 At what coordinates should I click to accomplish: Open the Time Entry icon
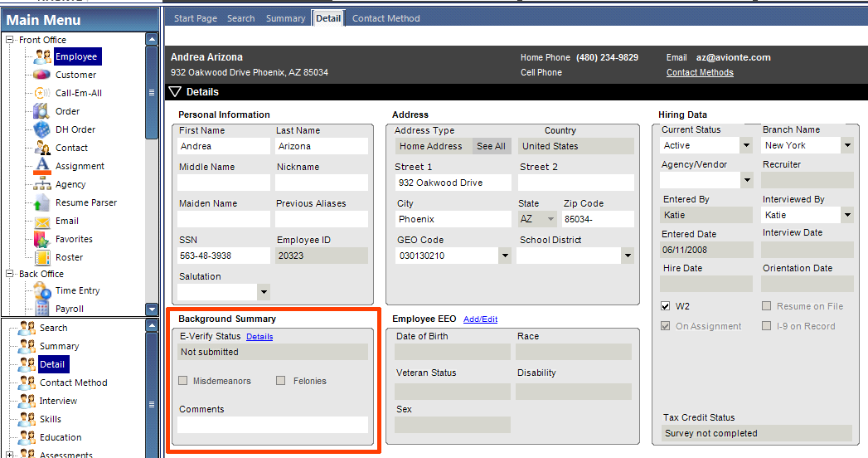coord(42,290)
